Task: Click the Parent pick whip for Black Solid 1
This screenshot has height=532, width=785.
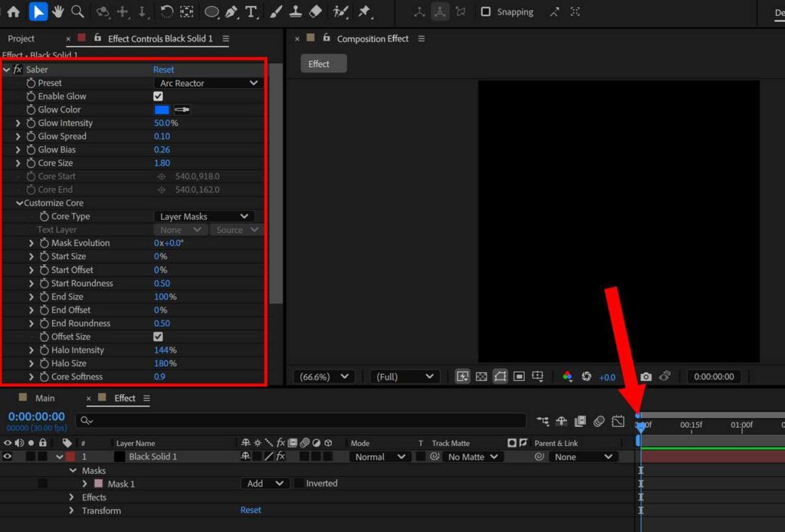Action: [539, 456]
